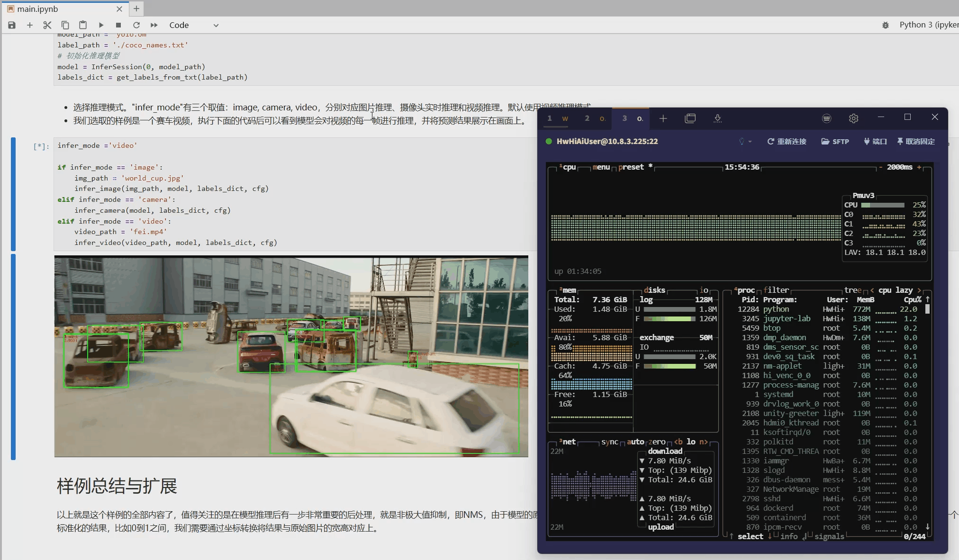
Task: Restart the kernel using circular arrow icon
Action: 136,25
